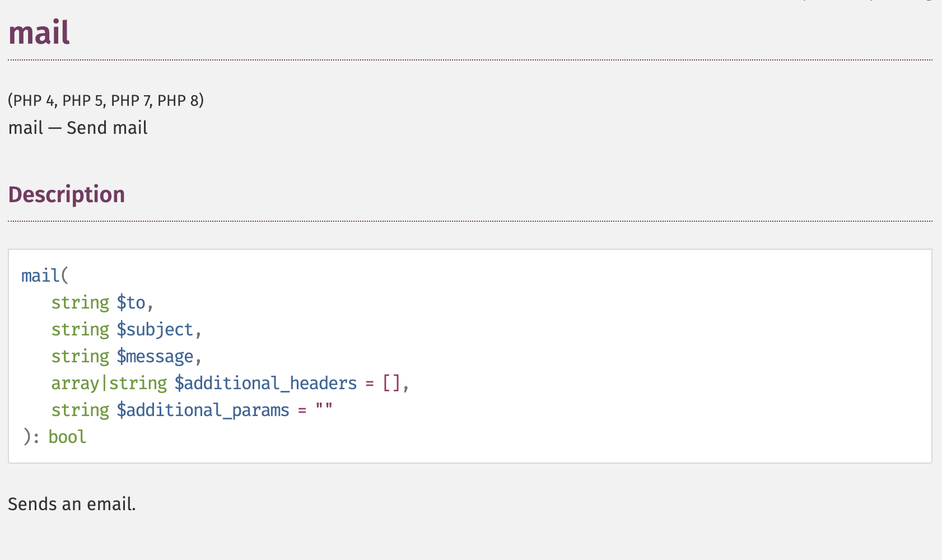Open the string link after array pipe
The height and width of the screenshot is (560, 942).
(138, 383)
